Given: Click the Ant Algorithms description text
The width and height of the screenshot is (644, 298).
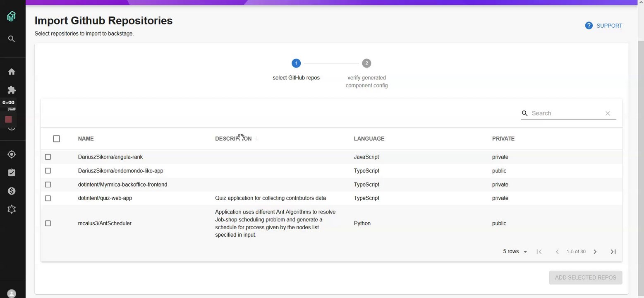Looking at the screenshot, I should [275, 223].
